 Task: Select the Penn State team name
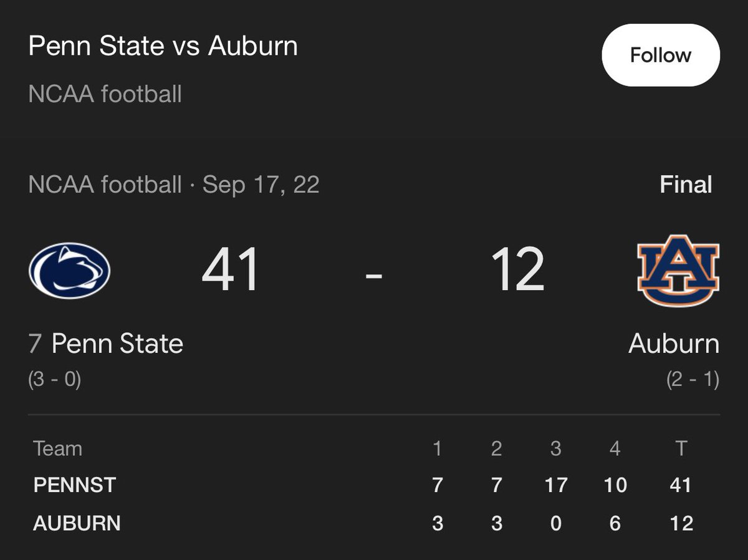(117, 344)
